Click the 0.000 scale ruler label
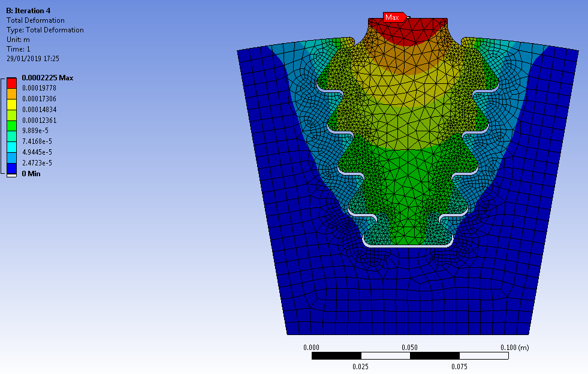The image size is (588, 374). click(311, 348)
